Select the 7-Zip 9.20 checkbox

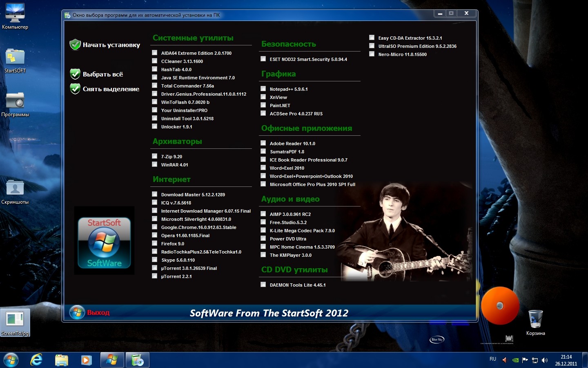155,156
